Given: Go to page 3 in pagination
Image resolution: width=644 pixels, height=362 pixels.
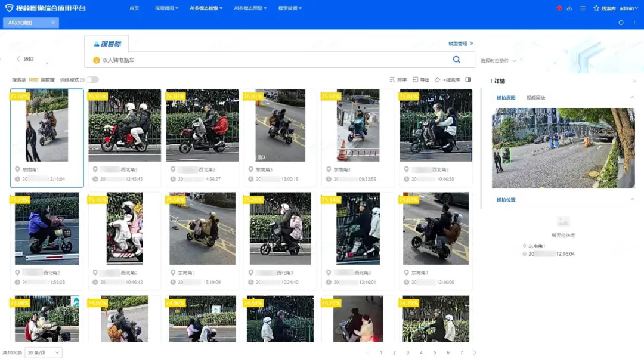Looking at the screenshot, I should pos(408,353).
